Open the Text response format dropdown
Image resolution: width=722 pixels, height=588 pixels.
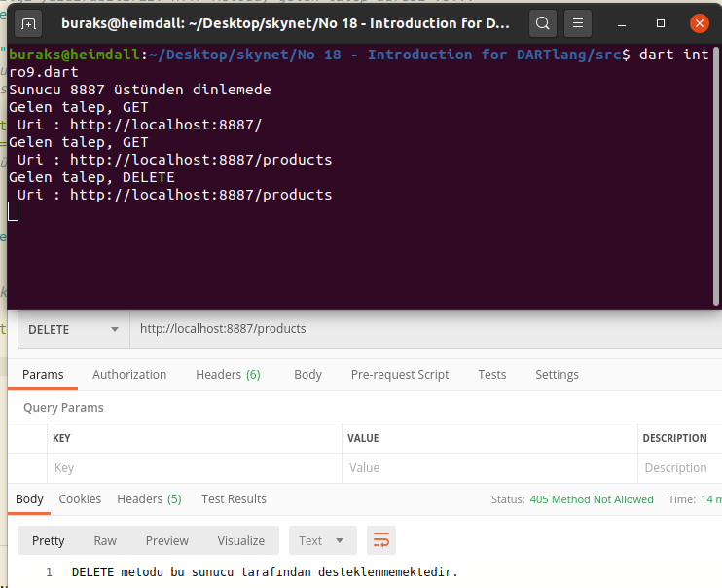click(322, 540)
